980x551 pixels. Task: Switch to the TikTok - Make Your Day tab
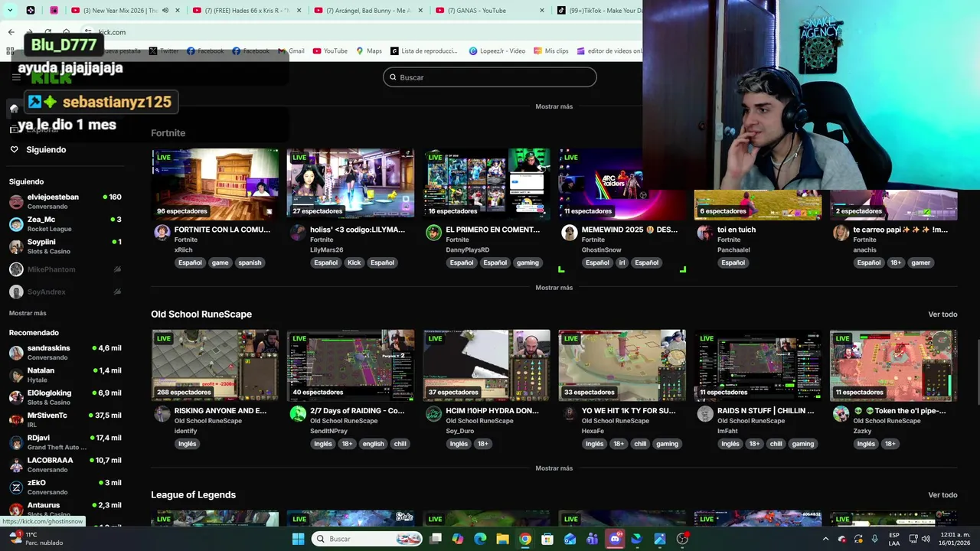tap(601, 11)
